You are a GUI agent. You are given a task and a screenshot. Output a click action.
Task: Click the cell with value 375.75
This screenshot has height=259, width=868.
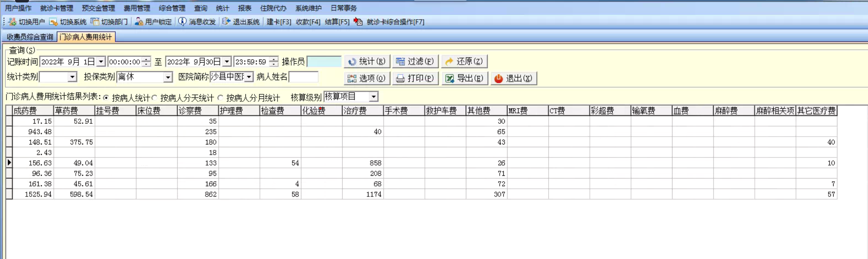tap(74, 142)
